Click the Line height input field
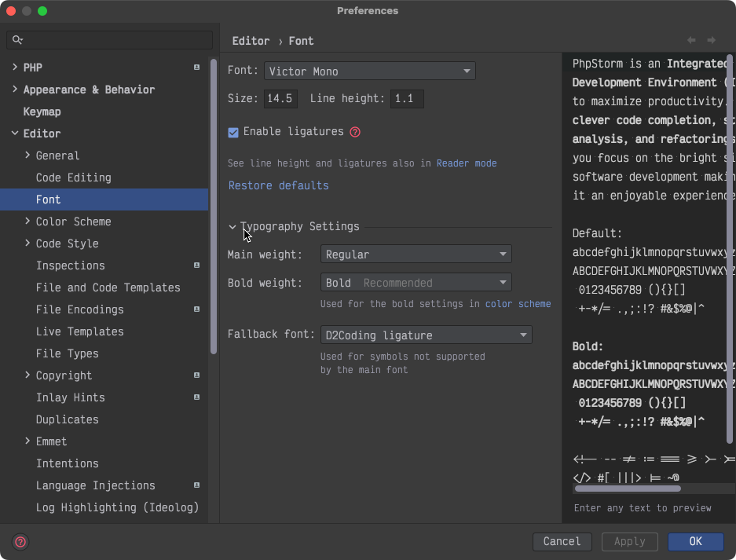This screenshot has height=560, width=736. [407, 99]
